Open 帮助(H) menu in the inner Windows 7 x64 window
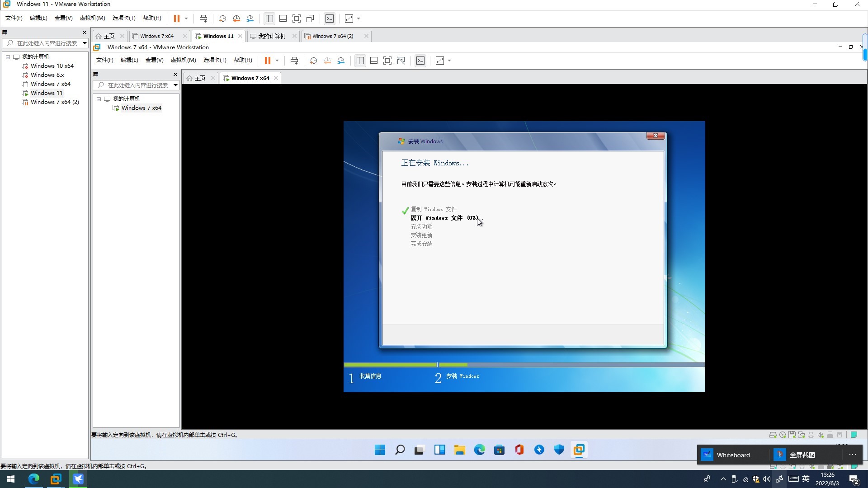This screenshot has height=488, width=868. tap(243, 60)
